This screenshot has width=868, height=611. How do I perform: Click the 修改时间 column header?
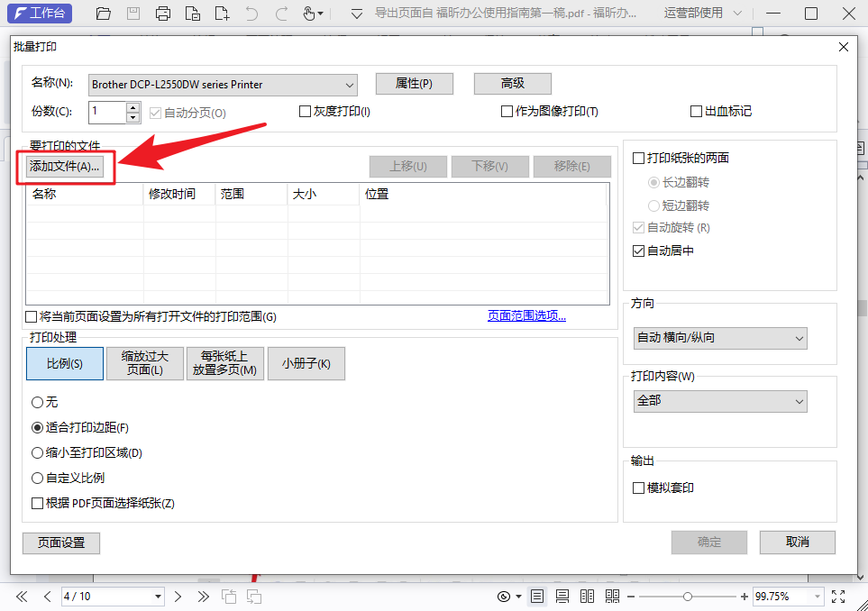pyautogui.click(x=179, y=195)
